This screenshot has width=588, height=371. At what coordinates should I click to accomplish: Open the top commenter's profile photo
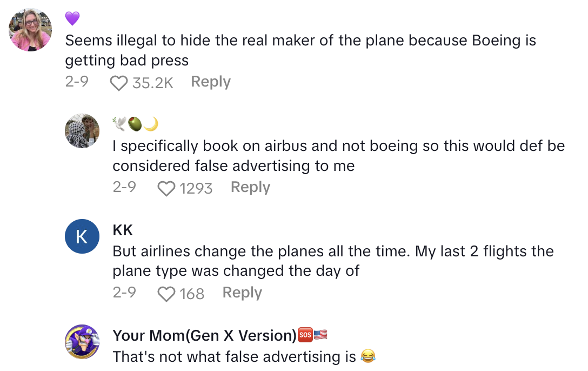tap(30, 30)
